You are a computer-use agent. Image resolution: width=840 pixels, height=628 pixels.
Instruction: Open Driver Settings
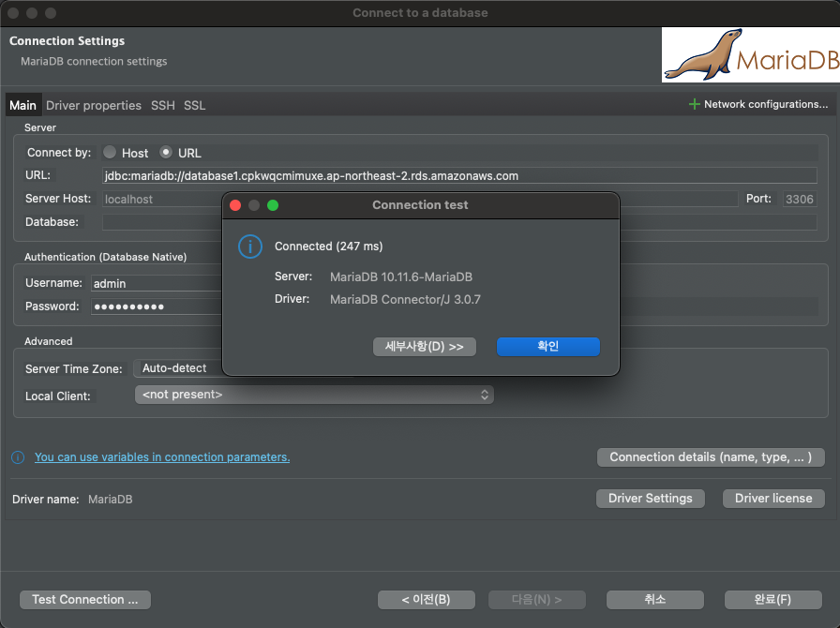click(x=651, y=499)
